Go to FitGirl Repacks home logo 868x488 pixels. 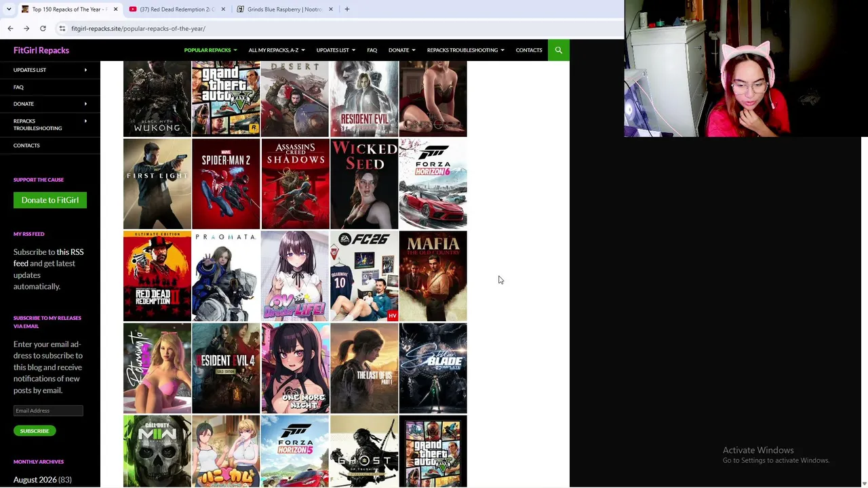(41, 50)
